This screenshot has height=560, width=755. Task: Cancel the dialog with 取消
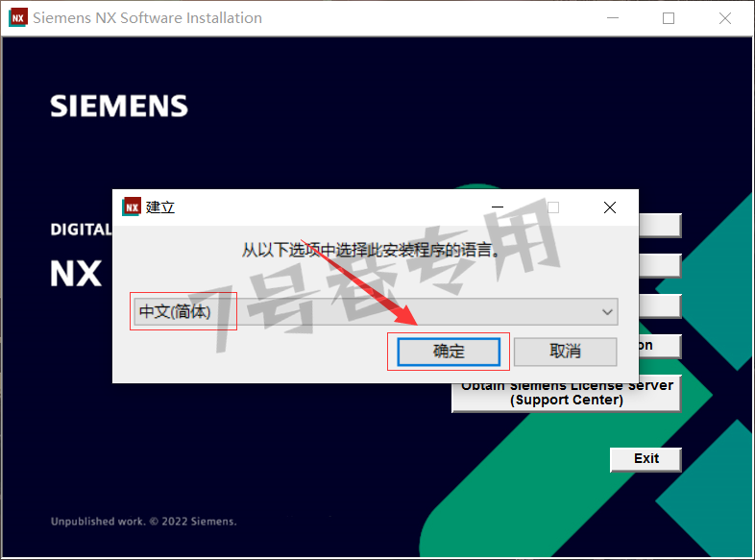pos(565,352)
